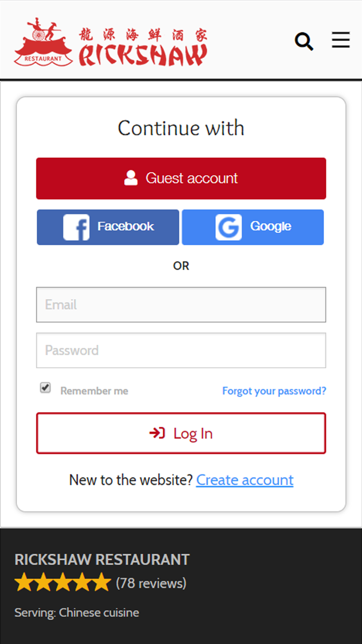The height and width of the screenshot is (644, 362).
Task: Open Forgot your password link
Action: click(x=274, y=391)
